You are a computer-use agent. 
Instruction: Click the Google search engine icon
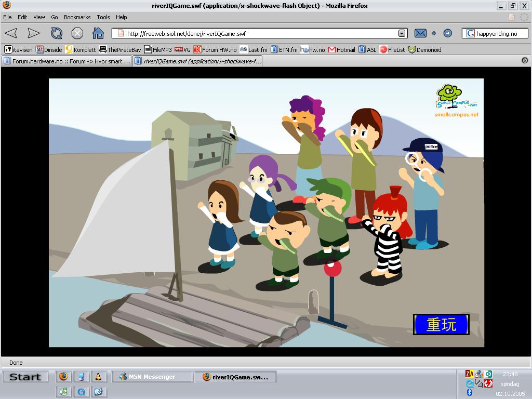[x=470, y=33]
